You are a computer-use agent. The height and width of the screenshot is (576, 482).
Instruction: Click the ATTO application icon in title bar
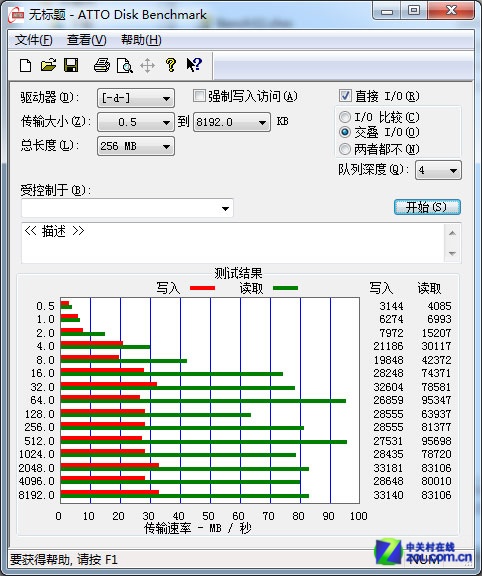pos(16,15)
